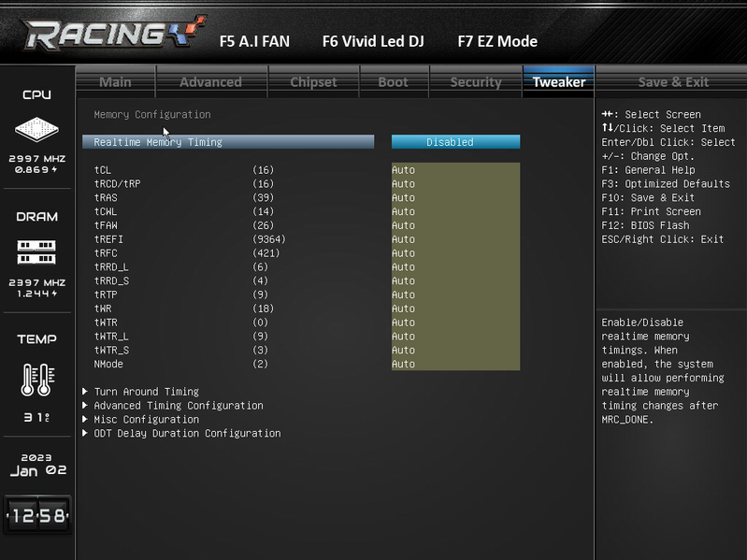747x560 pixels.
Task: Switch to the Save & Exit tab
Action: point(673,82)
